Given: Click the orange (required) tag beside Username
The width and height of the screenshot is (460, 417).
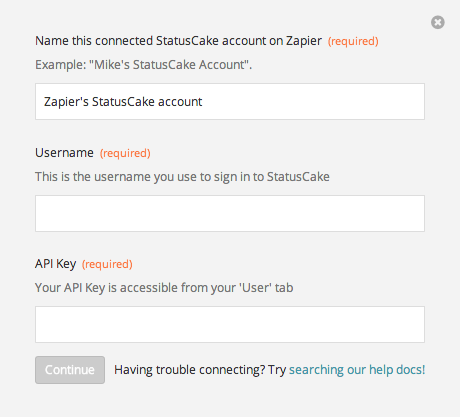Looking at the screenshot, I should pos(125,153).
